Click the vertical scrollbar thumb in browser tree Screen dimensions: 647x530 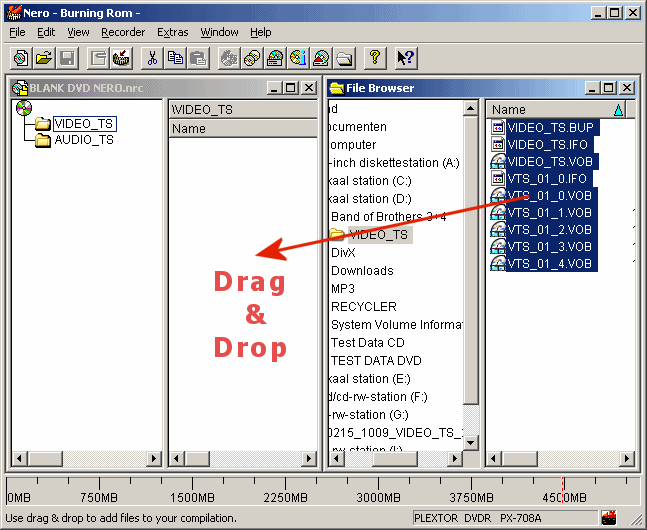[x=470, y=260]
